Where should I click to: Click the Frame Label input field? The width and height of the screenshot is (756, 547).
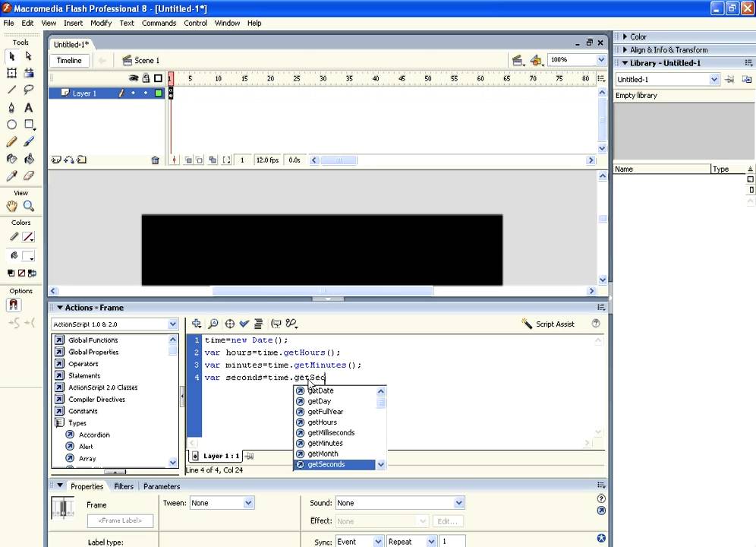pos(120,520)
